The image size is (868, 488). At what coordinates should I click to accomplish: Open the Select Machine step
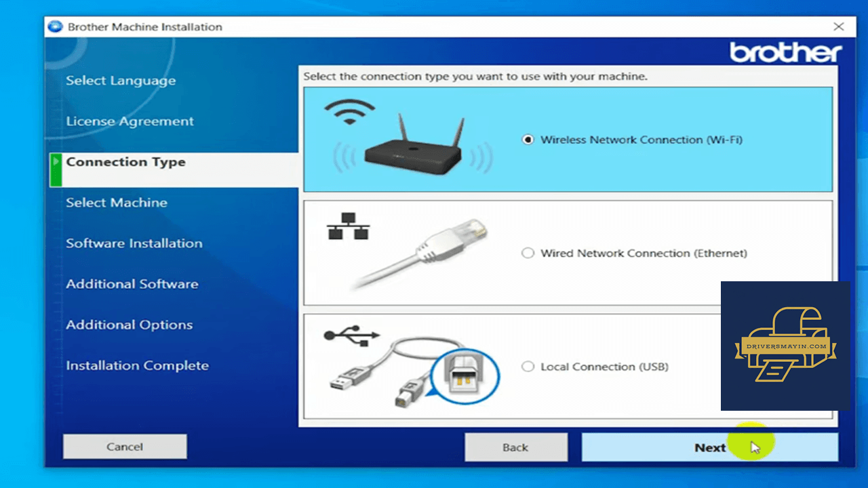point(117,203)
